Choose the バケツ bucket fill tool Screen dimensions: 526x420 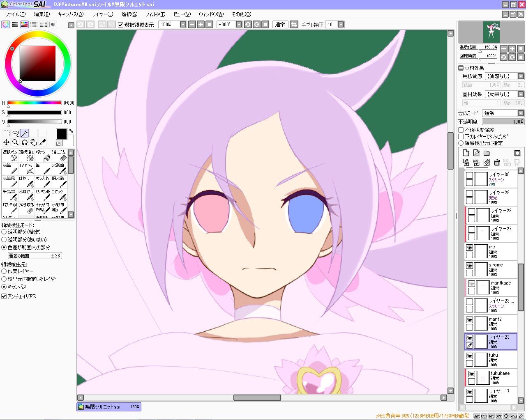pos(43,156)
